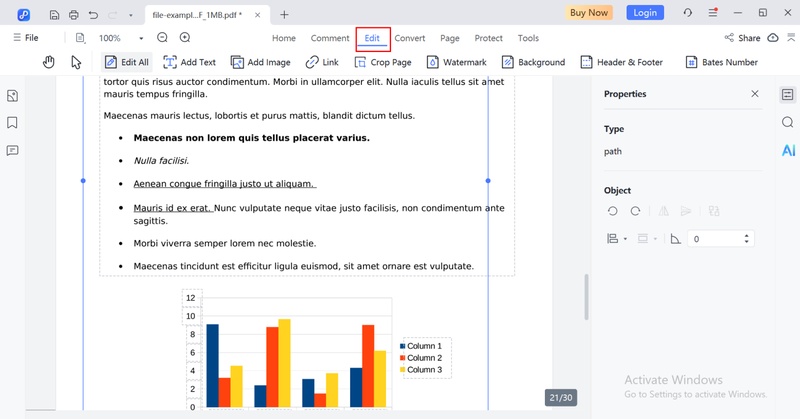This screenshot has width=800, height=419.
Task: Open the distribute objects dropdown
Action: pos(647,238)
